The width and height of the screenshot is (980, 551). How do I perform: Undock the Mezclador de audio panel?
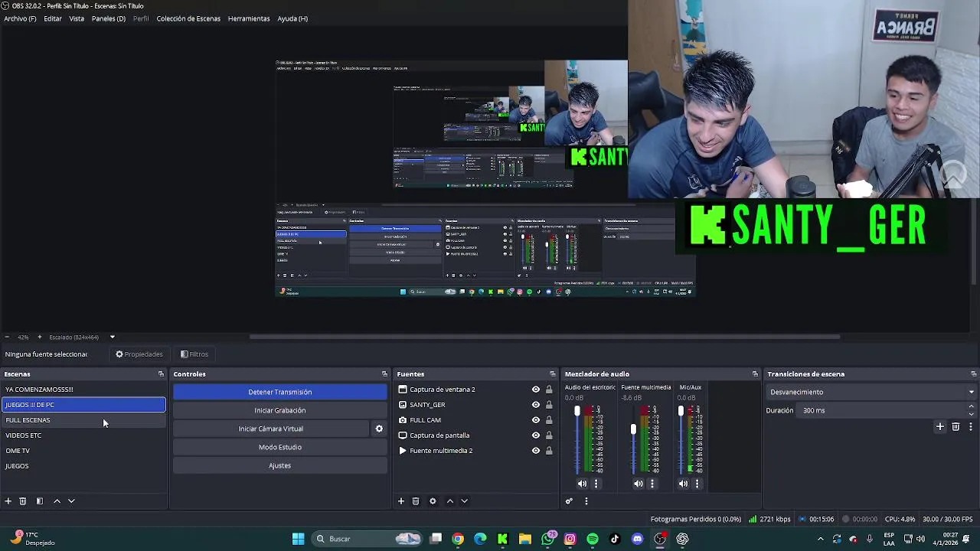[755, 374]
